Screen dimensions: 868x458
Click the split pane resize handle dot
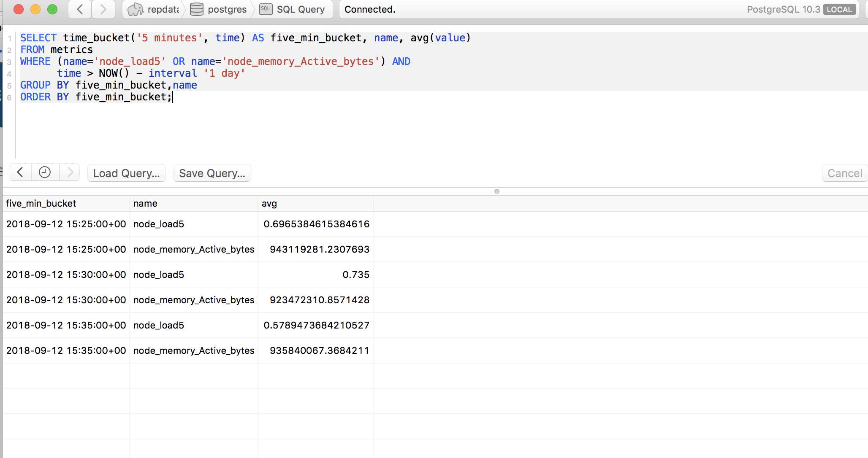[x=497, y=191]
